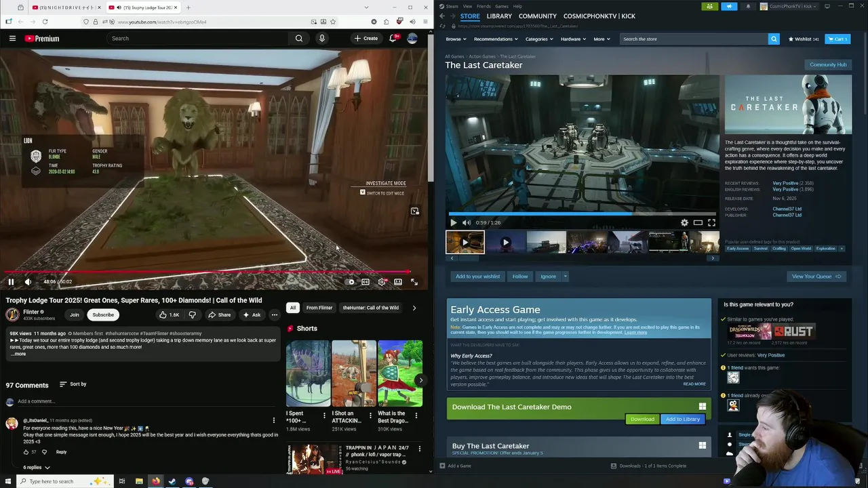The image size is (868, 488).
Task: Expand Steam Hardware dropdown
Action: (x=573, y=39)
